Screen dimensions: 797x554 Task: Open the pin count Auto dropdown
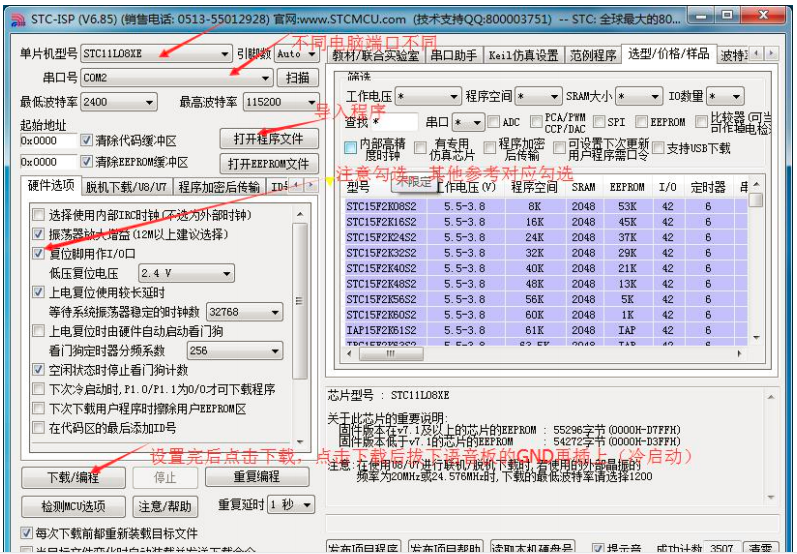click(297, 53)
